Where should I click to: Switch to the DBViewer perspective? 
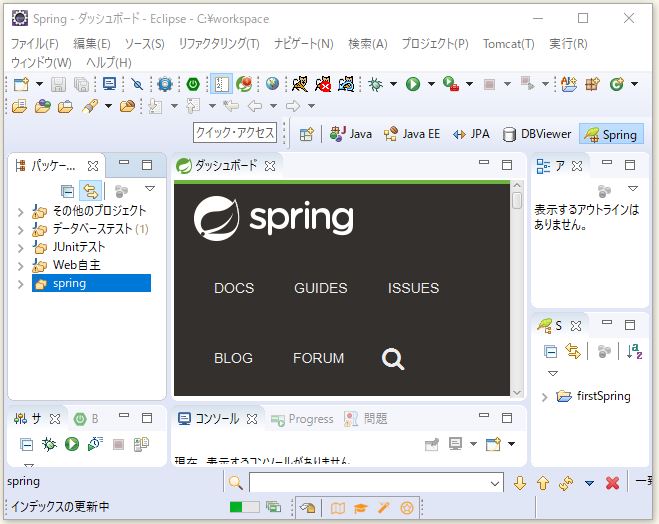(x=537, y=134)
